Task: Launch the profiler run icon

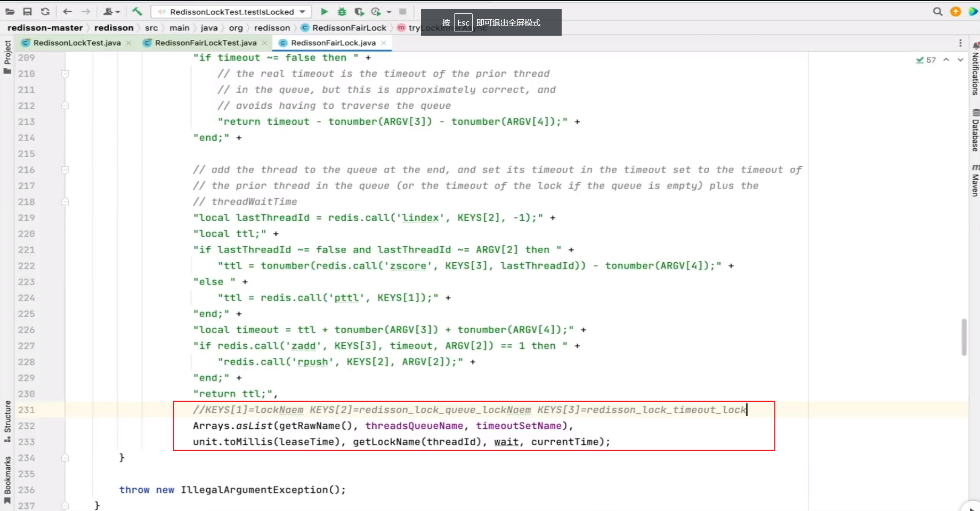Action: 376,11
